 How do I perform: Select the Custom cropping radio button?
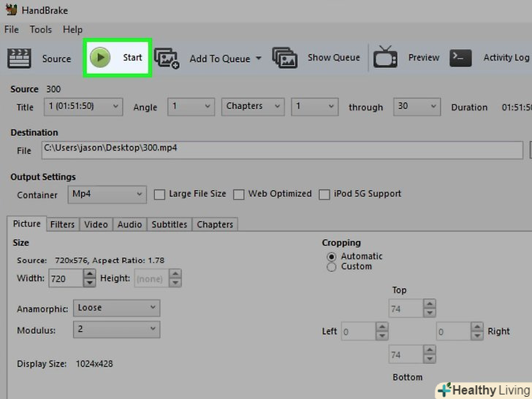pos(332,267)
